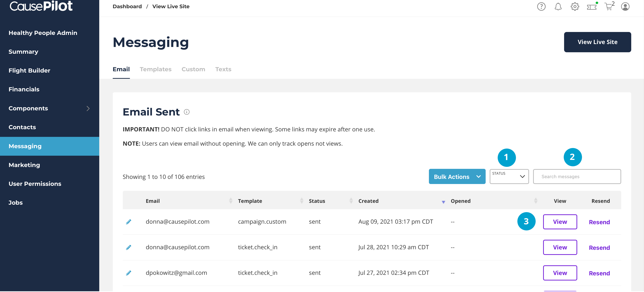Open the Bulk Actions dropdown
This screenshot has height=292, width=644.
coord(457,177)
